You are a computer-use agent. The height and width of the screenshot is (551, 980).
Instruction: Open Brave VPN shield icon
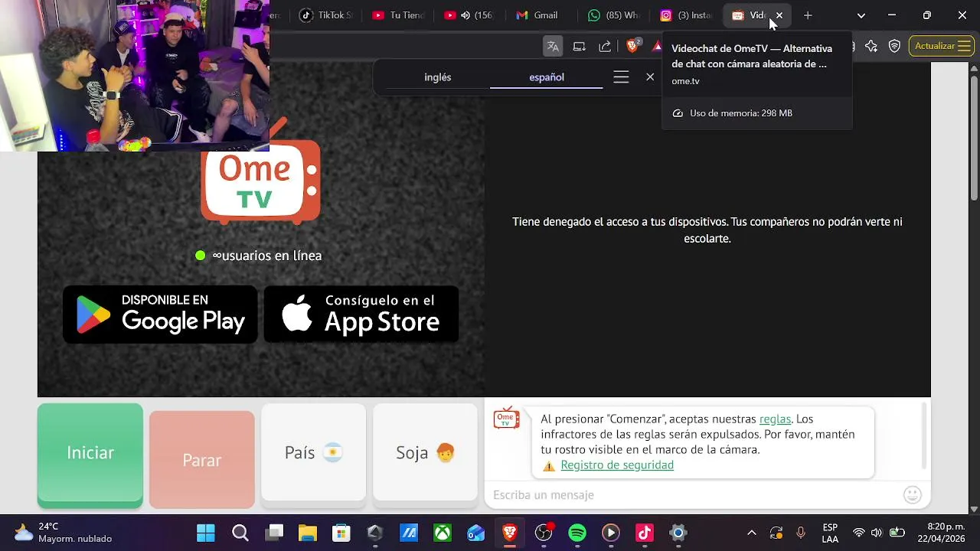[894, 47]
